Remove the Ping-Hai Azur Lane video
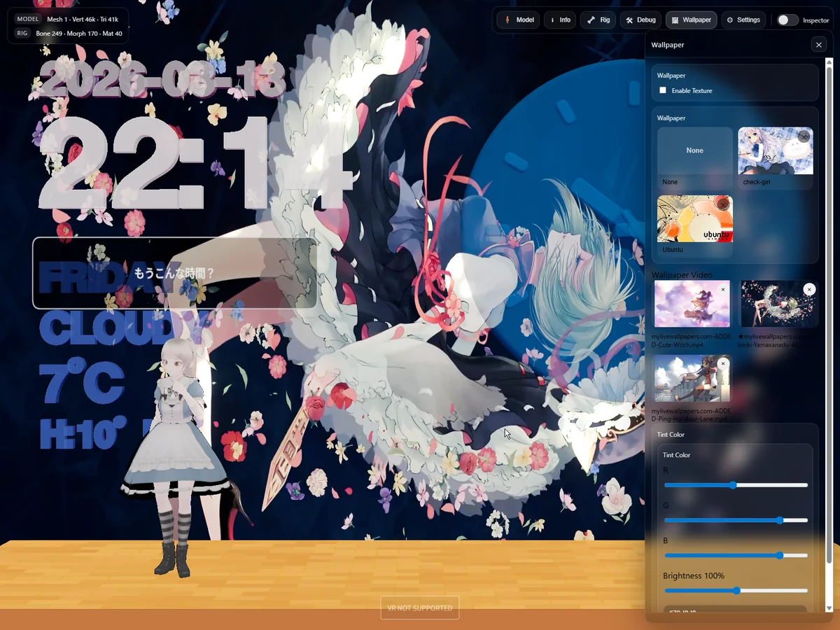This screenshot has width=840, height=630. coord(723,364)
